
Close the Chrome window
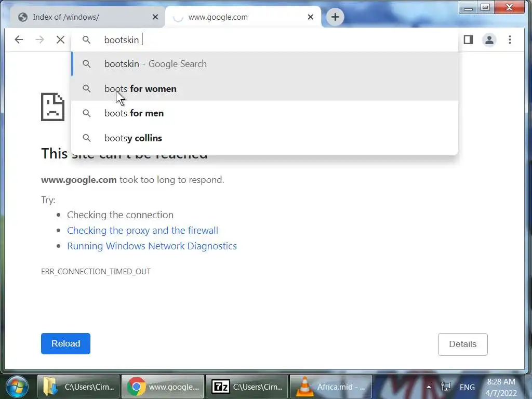point(510,7)
